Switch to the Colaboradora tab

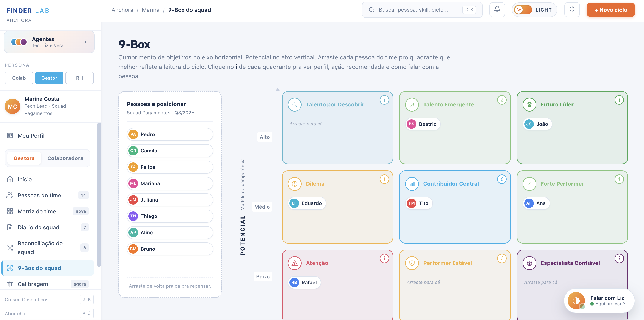[65, 158]
